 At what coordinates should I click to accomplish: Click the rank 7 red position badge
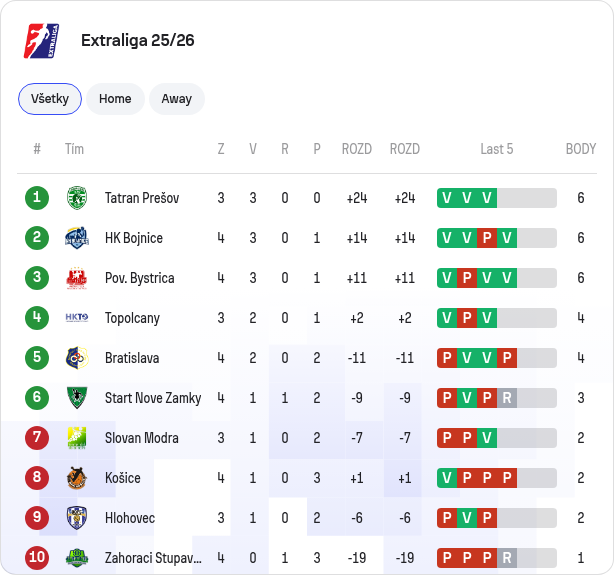coord(37,438)
